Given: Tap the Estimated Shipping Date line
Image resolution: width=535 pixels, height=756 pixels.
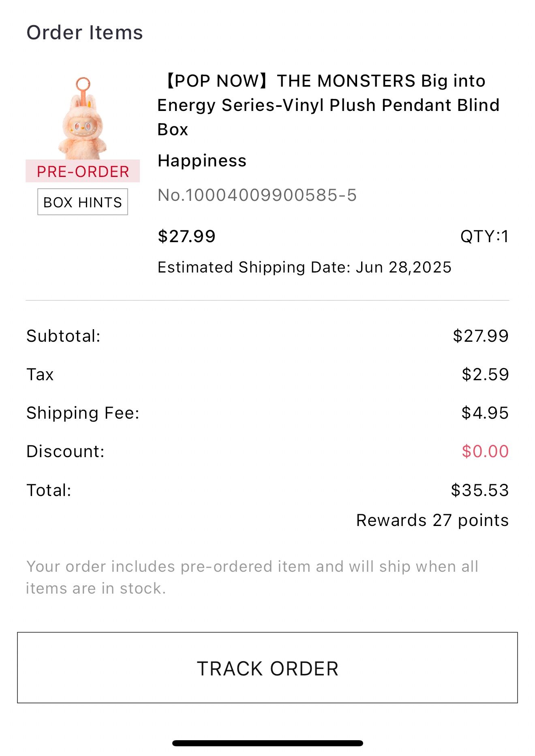Looking at the screenshot, I should pos(304,267).
